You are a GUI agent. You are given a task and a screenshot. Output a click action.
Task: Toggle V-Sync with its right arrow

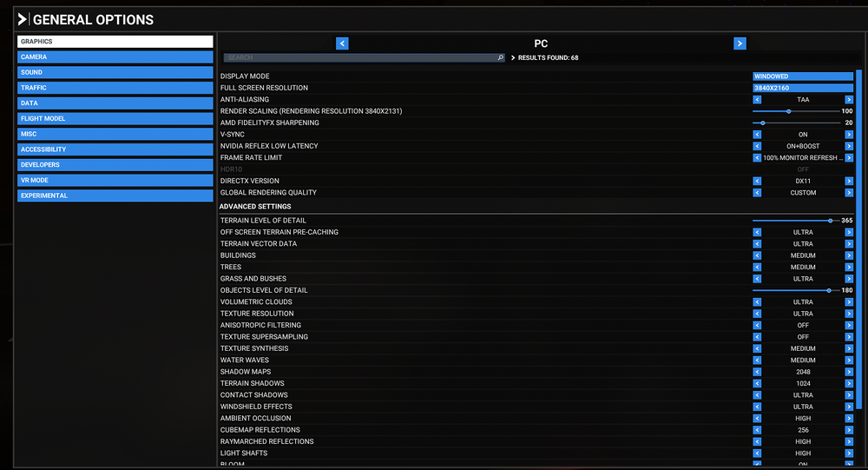[x=849, y=135]
